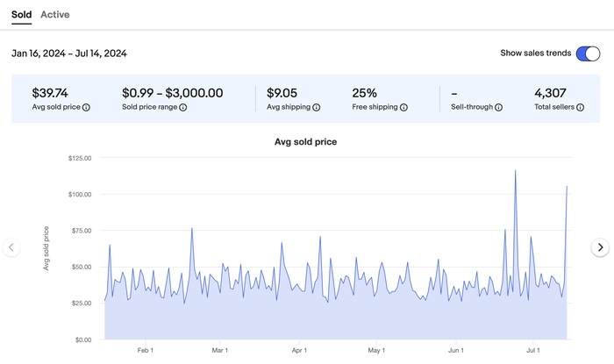Click the Avg sold price chart title
Image resolution: width=614 pixels, height=364 pixels.
pos(306,141)
